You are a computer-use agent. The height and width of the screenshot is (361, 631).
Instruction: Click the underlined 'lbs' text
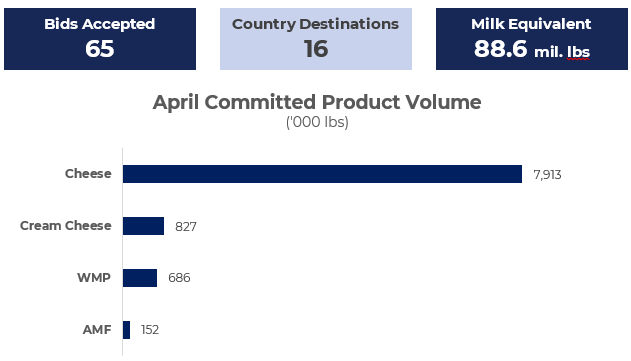578,52
